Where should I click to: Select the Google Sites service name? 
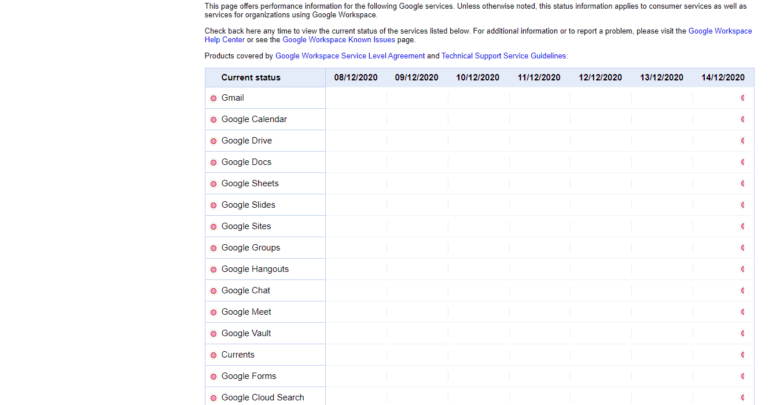tap(246, 226)
